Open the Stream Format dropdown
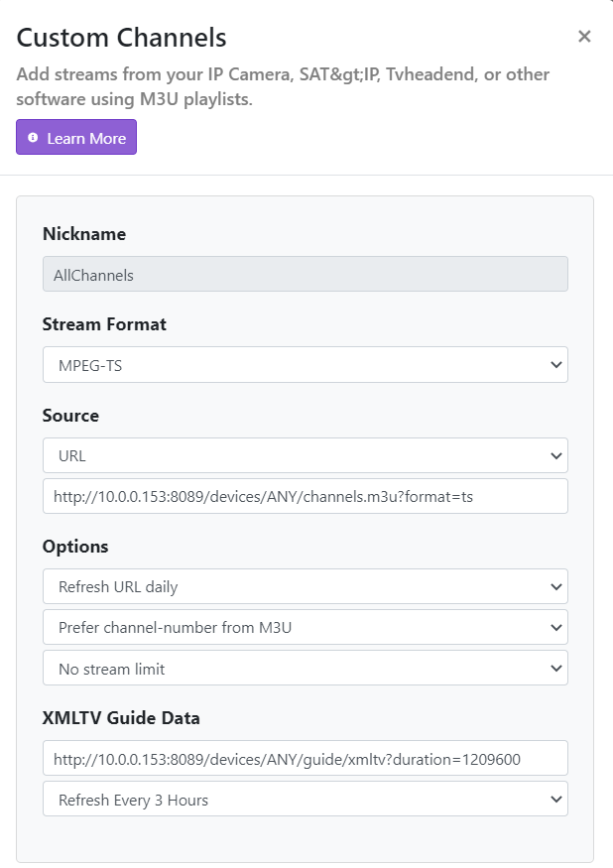613x868 pixels. (305, 364)
